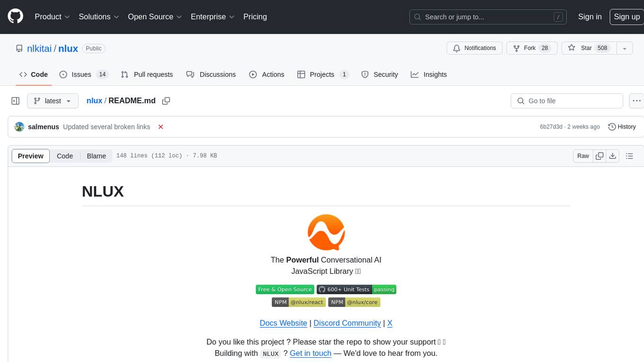Expand the Open Source menu
644x362 pixels.
155,17
